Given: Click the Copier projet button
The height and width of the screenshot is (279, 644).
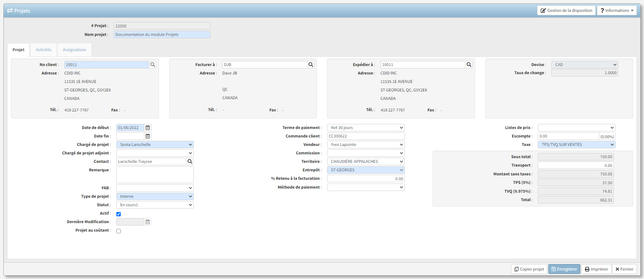Looking at the screenshot, I should (529, 269).
